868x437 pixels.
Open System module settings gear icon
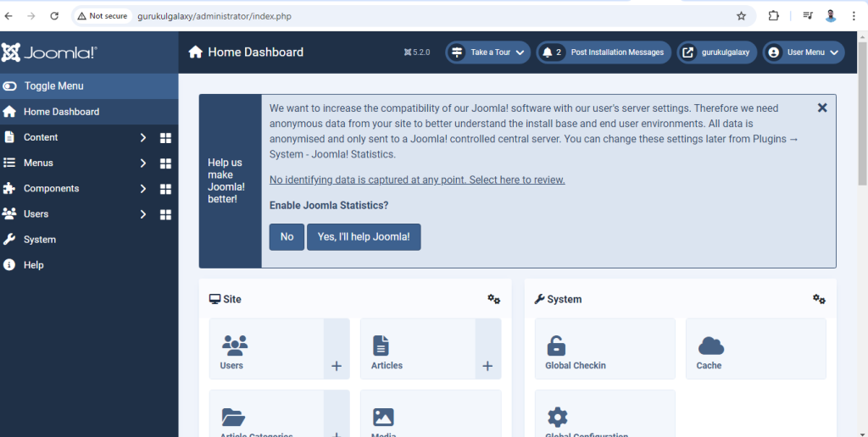[820, 299]
